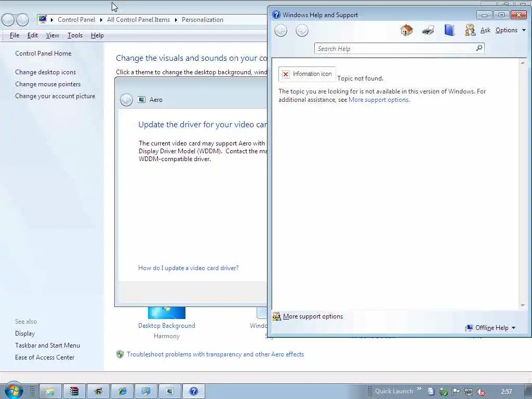Open the Windows Start orb

coord(14,391)
